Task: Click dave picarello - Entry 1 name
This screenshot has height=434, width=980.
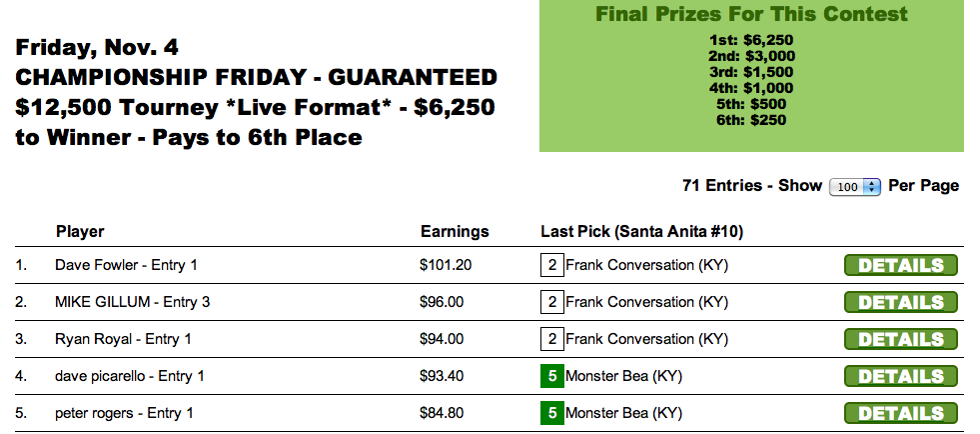Action: (x=130, y=376)
